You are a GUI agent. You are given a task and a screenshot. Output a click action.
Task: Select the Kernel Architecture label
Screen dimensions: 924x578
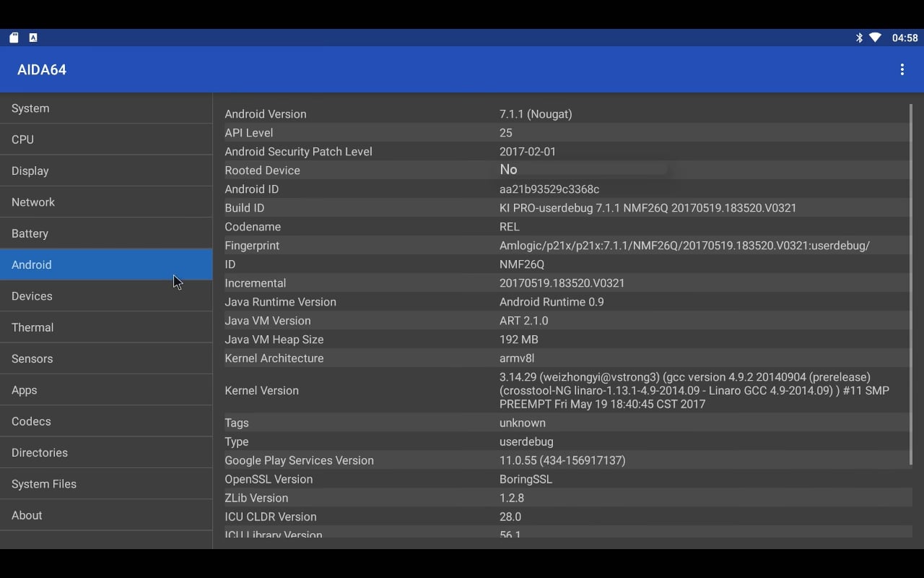274,358
